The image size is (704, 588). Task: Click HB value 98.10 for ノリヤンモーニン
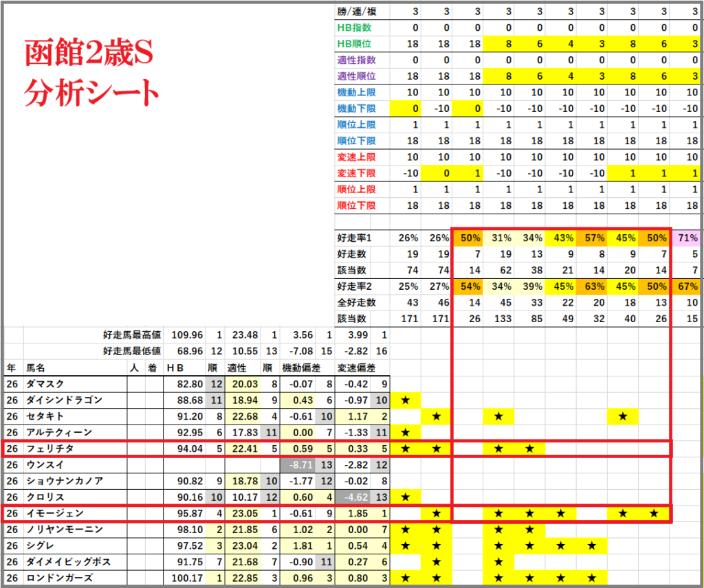[x=190, y=529]
